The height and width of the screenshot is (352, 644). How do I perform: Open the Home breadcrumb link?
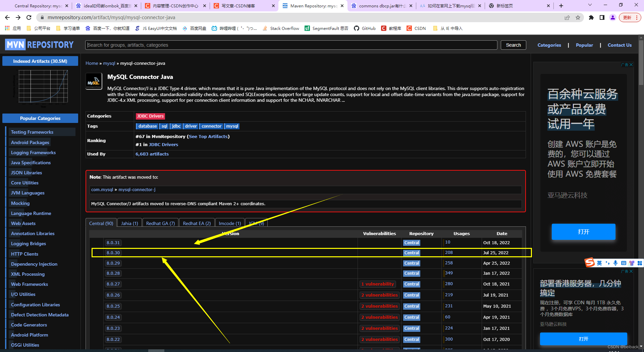coord(92,63)
